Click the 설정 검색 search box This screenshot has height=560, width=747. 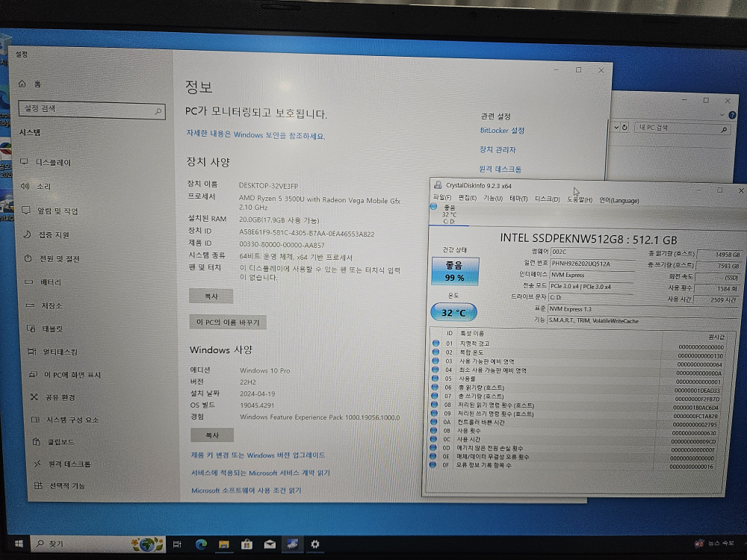point(92,110)
